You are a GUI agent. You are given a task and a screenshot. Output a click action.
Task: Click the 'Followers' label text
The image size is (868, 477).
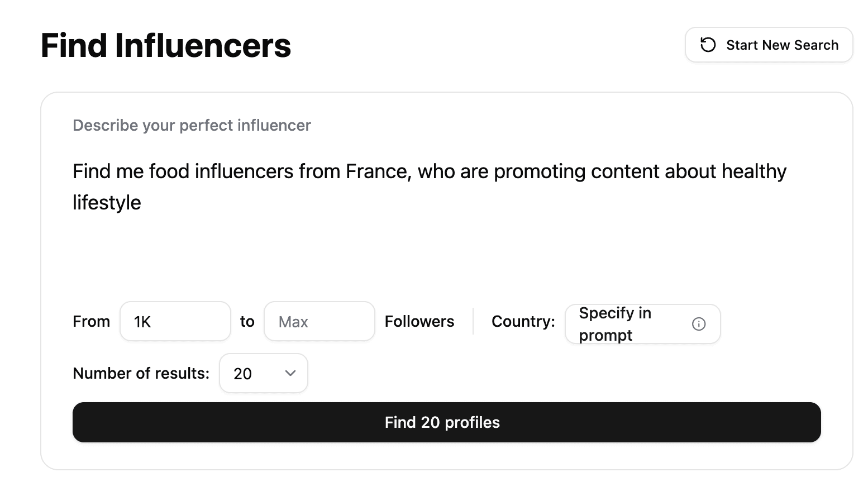(x=419, y=322)
